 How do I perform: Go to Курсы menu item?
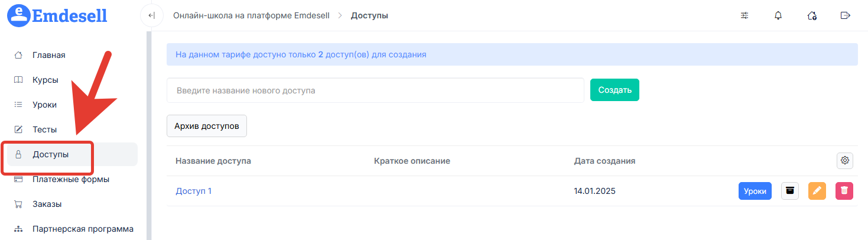(x=45, y=80)
